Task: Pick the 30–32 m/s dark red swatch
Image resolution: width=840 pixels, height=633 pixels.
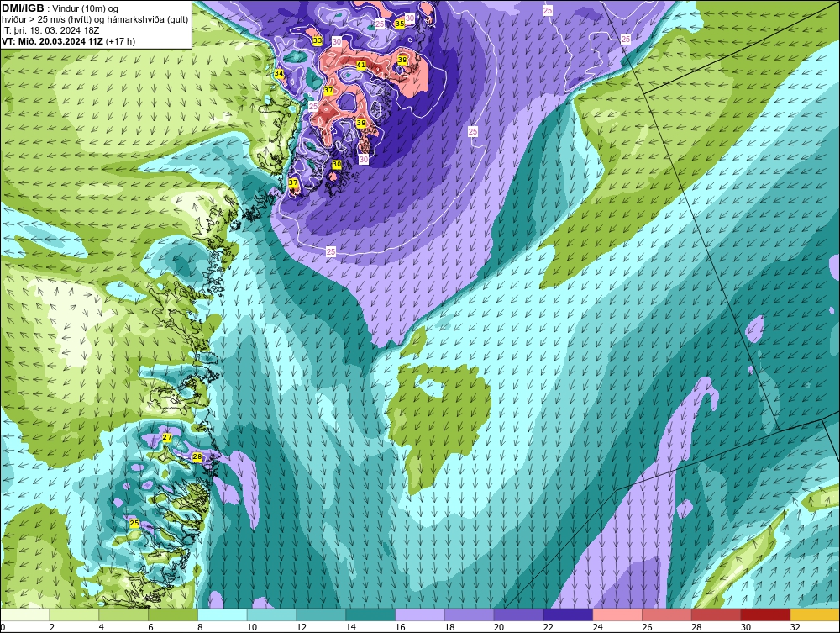Action: pos(765,615)
